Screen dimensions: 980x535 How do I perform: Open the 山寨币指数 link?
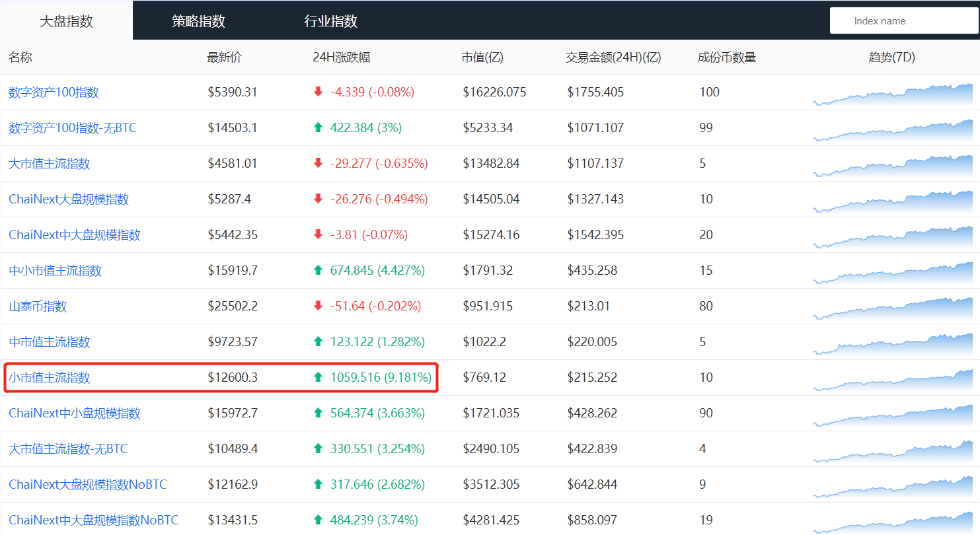(38, 306)
